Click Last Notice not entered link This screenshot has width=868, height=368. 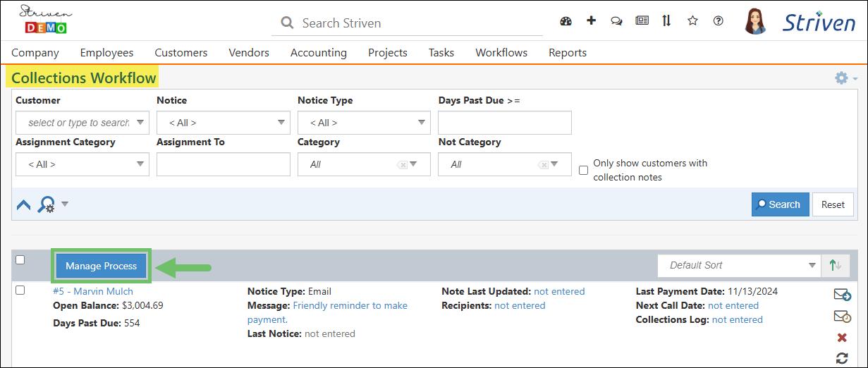point(330,333)
